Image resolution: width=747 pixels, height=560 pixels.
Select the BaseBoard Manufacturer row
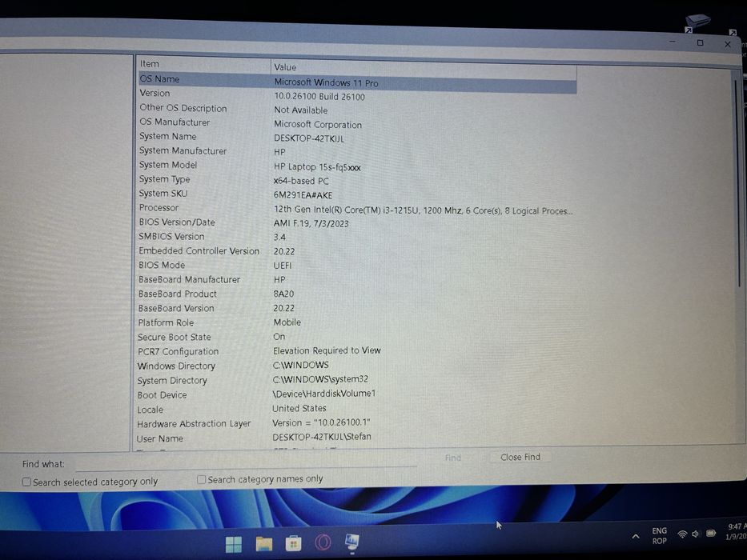click(357, 279)
